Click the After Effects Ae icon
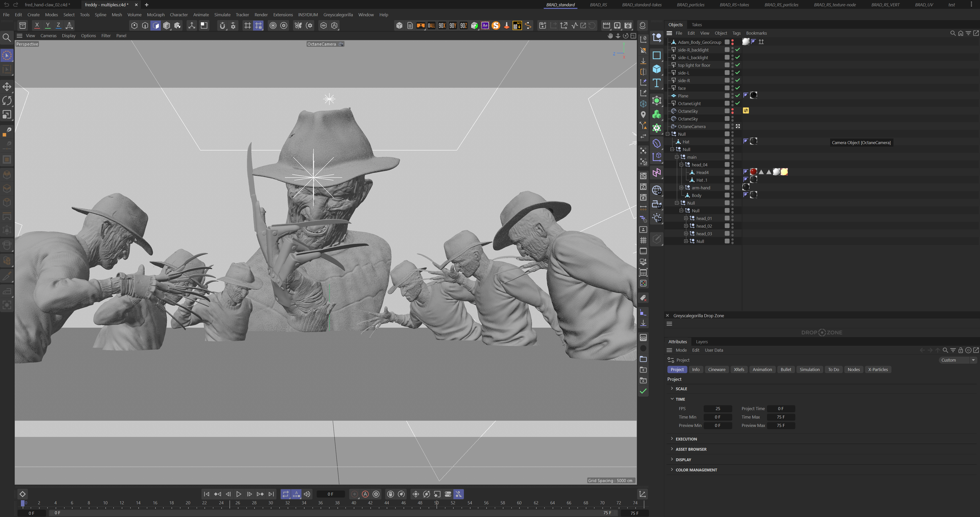 click(485, 25)
